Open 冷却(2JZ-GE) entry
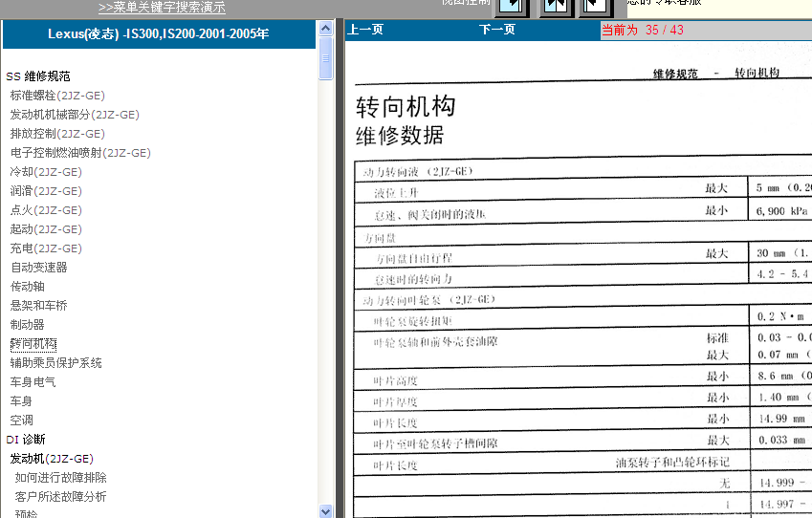This screenshot has width=812, height=518. (46, 172)
